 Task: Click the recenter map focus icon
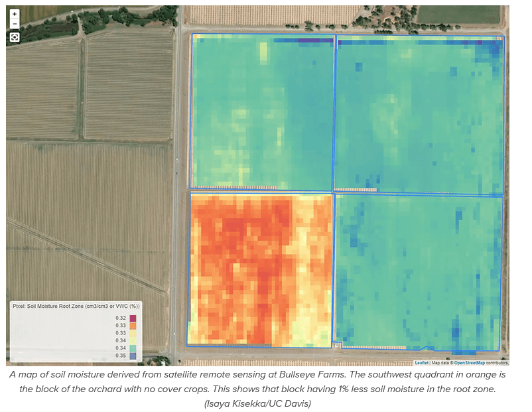[x=15, y=37]
